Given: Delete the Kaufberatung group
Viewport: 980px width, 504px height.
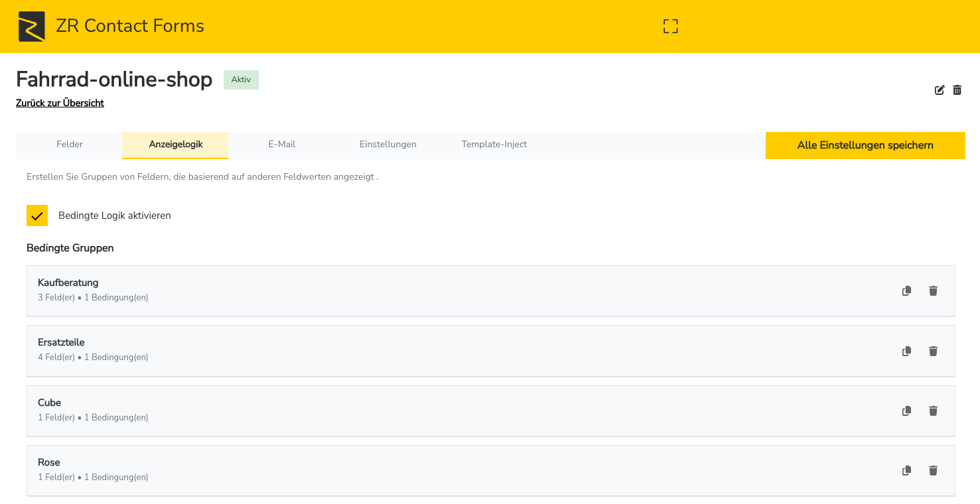Looking at the screenshot, I should [x=933, y=291].
